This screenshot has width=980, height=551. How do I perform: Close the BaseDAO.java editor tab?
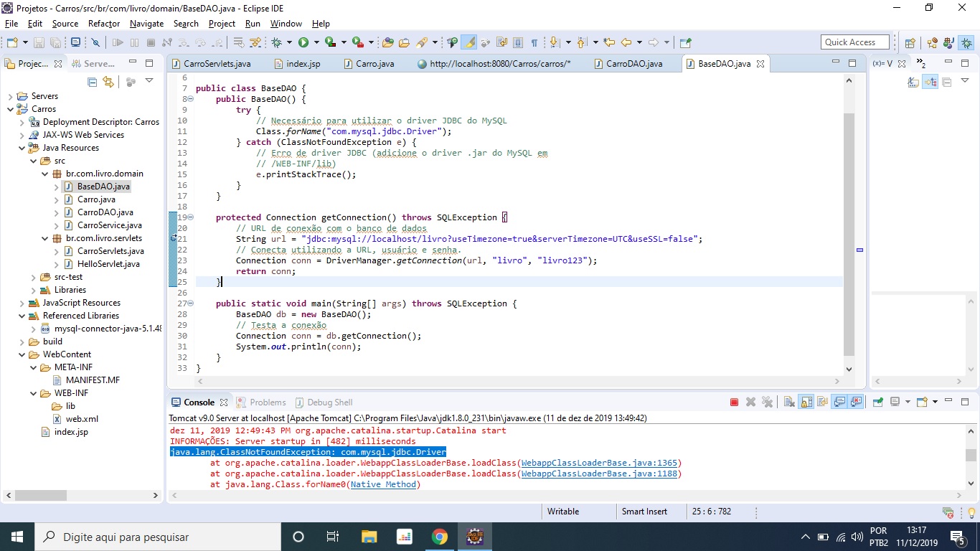(x=760, y=64)
